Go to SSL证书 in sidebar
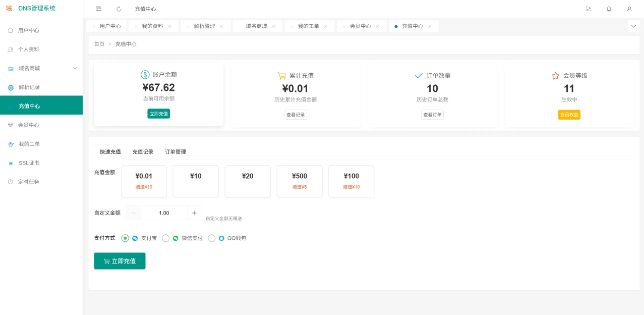 pos(29,163)
